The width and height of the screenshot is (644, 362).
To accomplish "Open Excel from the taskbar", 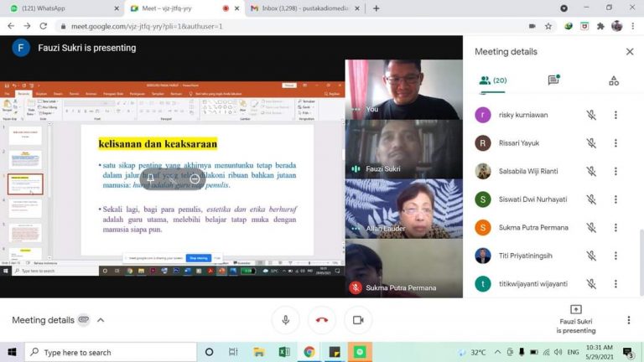I will [x=283, y=352].
